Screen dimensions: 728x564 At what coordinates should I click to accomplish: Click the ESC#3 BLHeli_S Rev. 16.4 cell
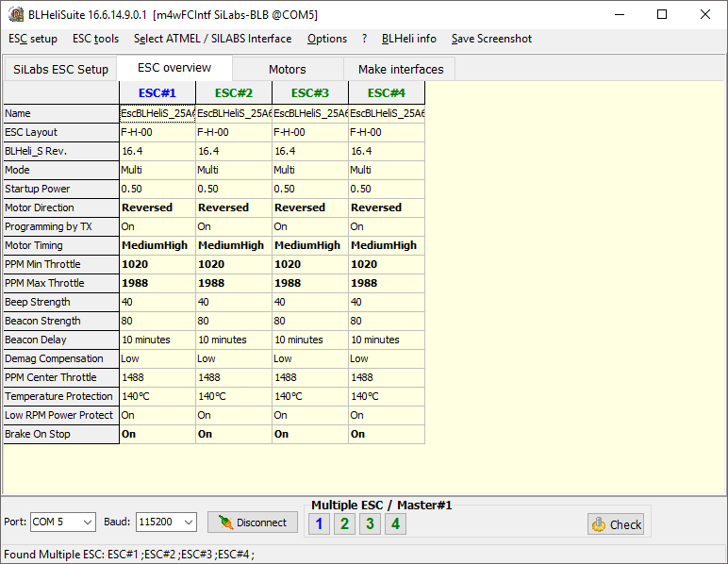[x=310, y=151]
